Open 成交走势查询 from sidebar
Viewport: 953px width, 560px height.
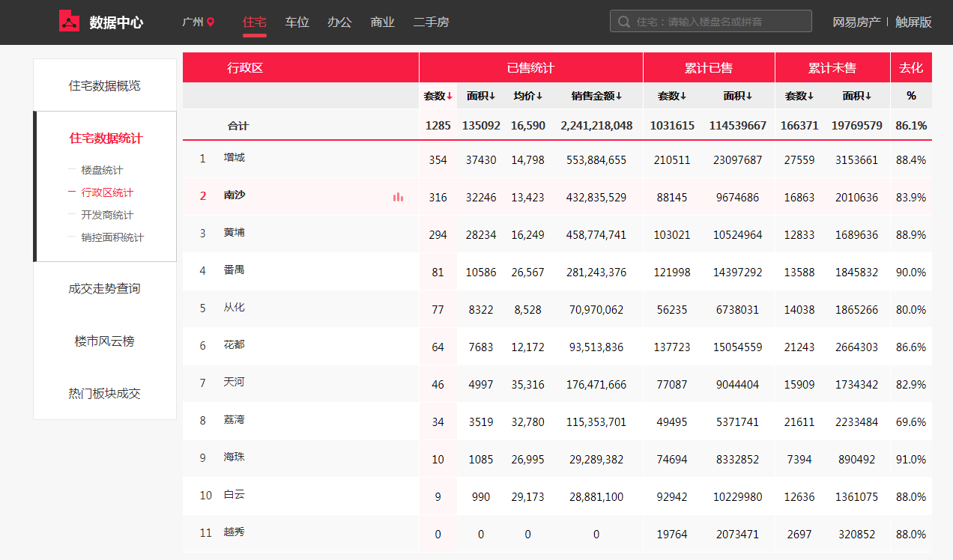tap(104, 289)
